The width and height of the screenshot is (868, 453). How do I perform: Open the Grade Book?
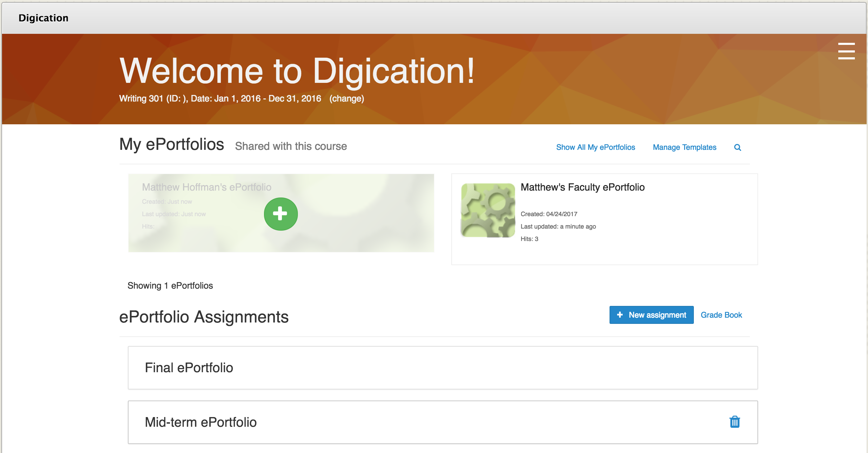coord(721,315)
